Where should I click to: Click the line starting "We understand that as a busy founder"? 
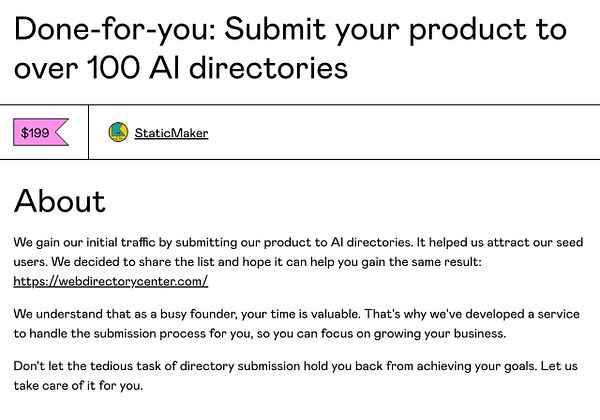point(297,314)
